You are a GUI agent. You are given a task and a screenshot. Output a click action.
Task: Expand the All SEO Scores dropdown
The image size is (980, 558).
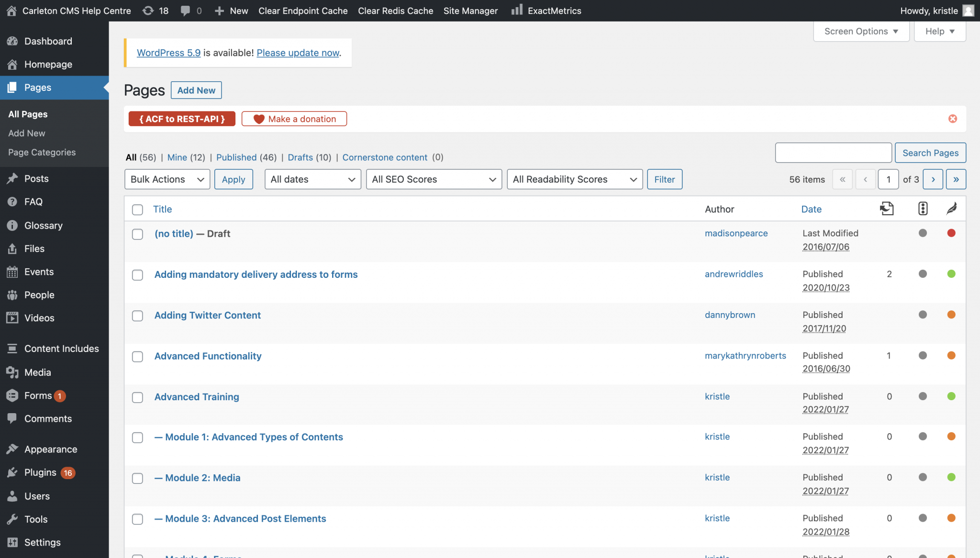coord(434,179)
